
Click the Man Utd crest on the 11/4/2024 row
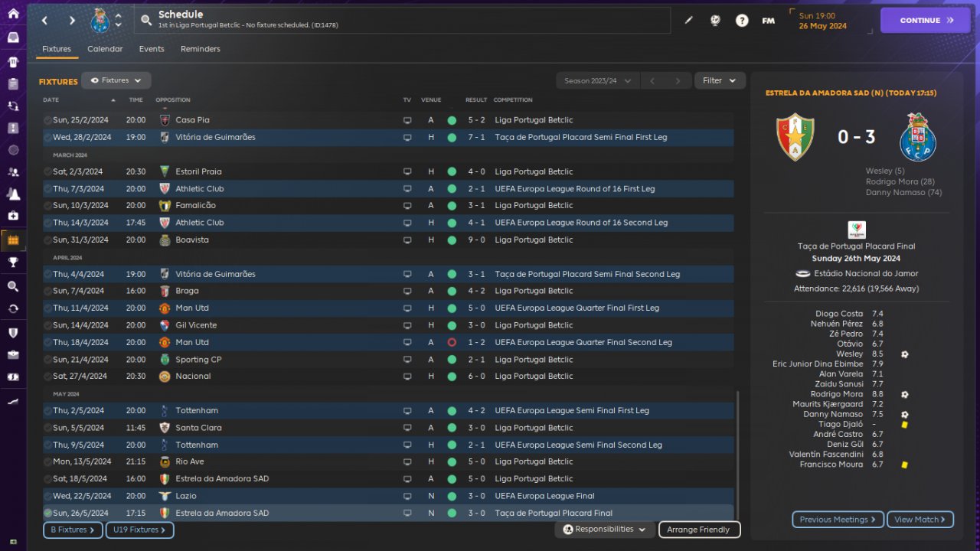click(x=165, y=308)
